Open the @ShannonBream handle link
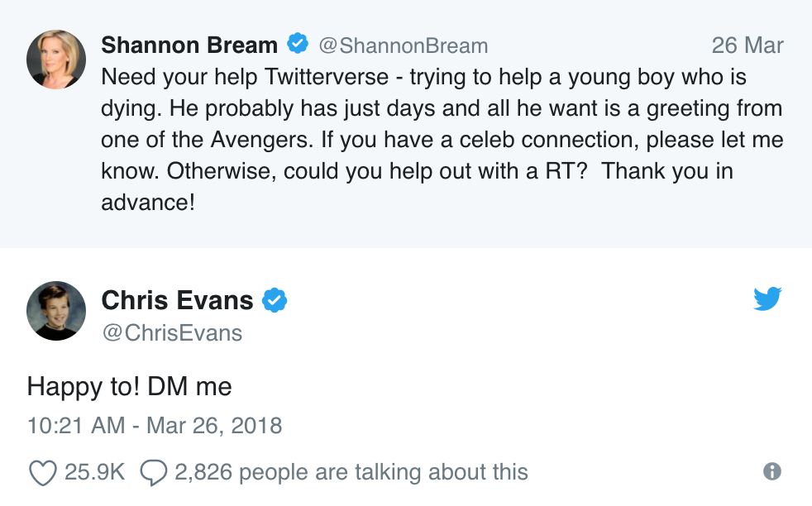Screen dimensions: 812x506 (403, 45)
